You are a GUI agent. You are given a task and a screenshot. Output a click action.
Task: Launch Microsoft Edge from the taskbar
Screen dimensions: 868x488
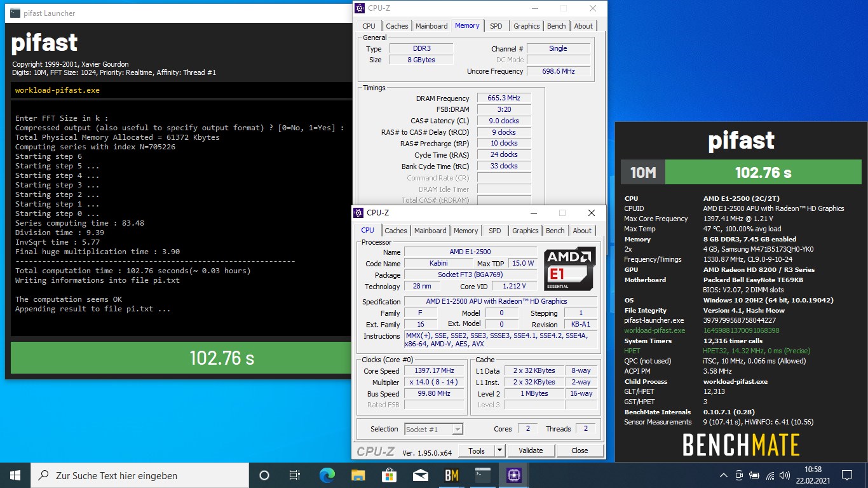[x=327, y=475]
